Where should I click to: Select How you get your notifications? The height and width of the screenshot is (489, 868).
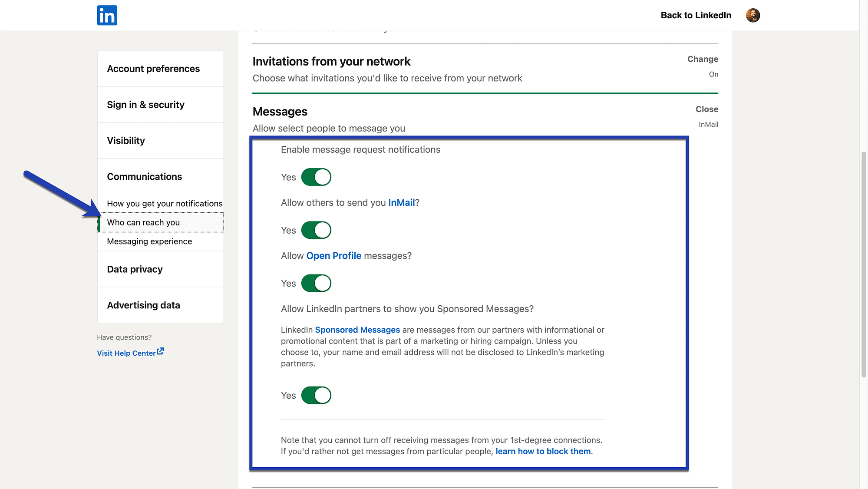click(x=165, y=203)
